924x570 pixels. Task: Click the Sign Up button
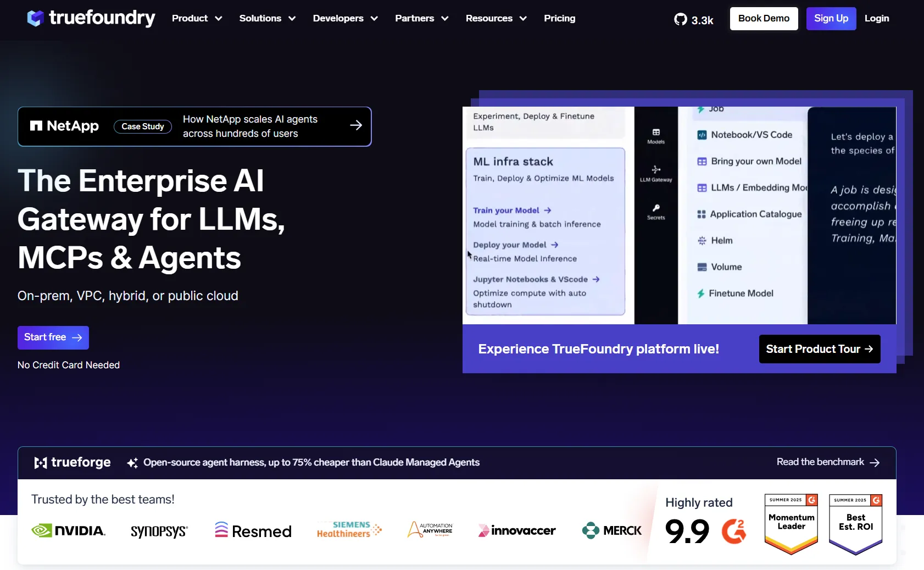[x=831, y=19]
